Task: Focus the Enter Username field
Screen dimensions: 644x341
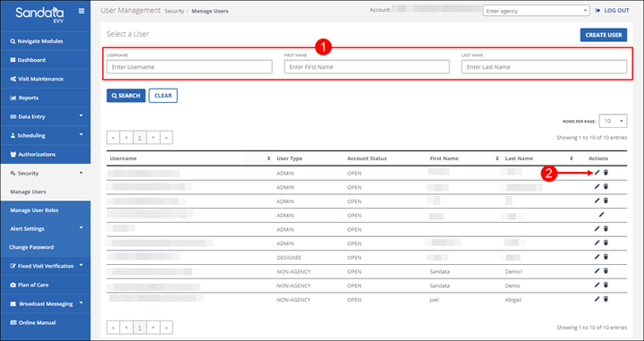Action: (x=190, y=67)
